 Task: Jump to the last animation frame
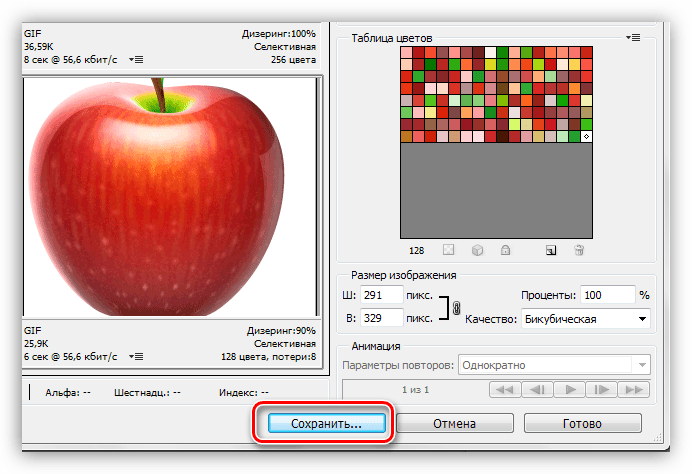(634, 390)
